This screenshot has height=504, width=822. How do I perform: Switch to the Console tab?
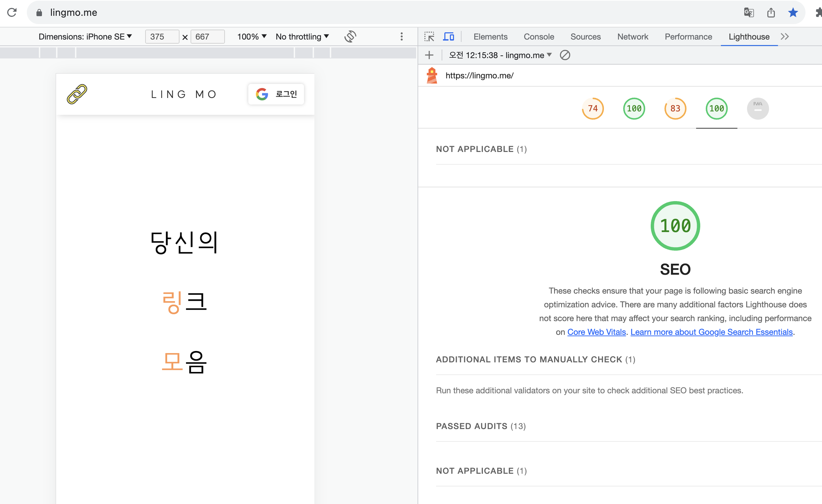539,36
